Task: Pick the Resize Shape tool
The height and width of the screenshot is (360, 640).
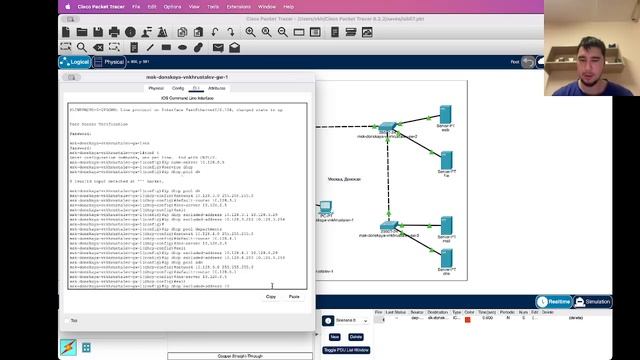Action: tap(114, 47)
